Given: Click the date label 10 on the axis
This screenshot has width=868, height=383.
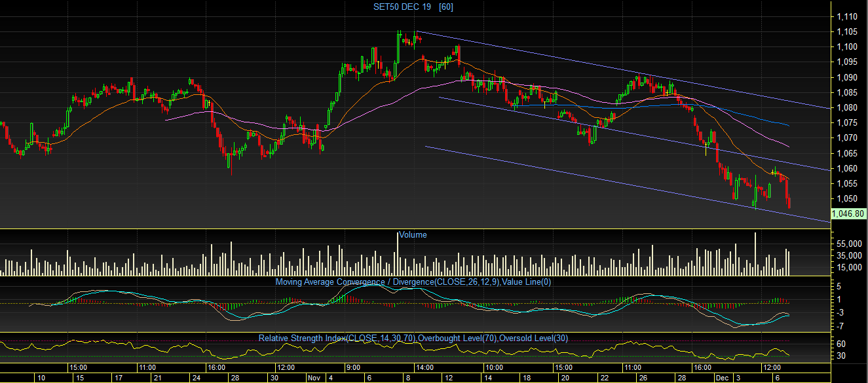Looking at the screenshot, I should coord(41,378).
